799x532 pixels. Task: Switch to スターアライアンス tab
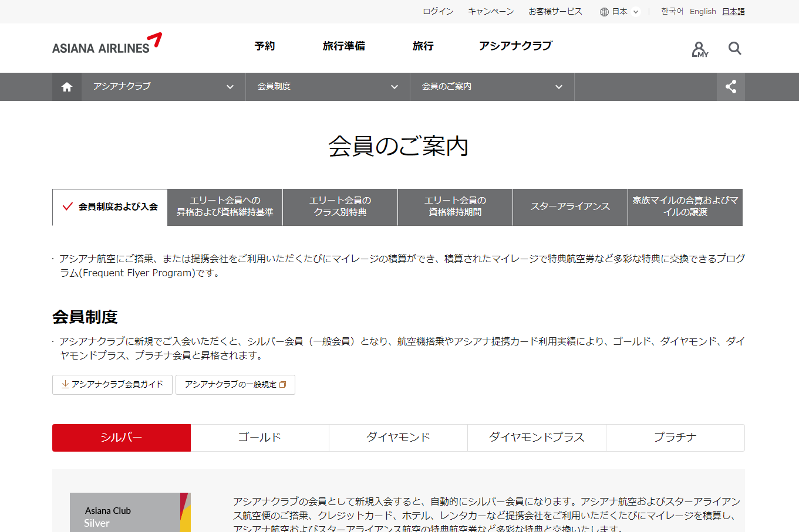tap(570, 207)
